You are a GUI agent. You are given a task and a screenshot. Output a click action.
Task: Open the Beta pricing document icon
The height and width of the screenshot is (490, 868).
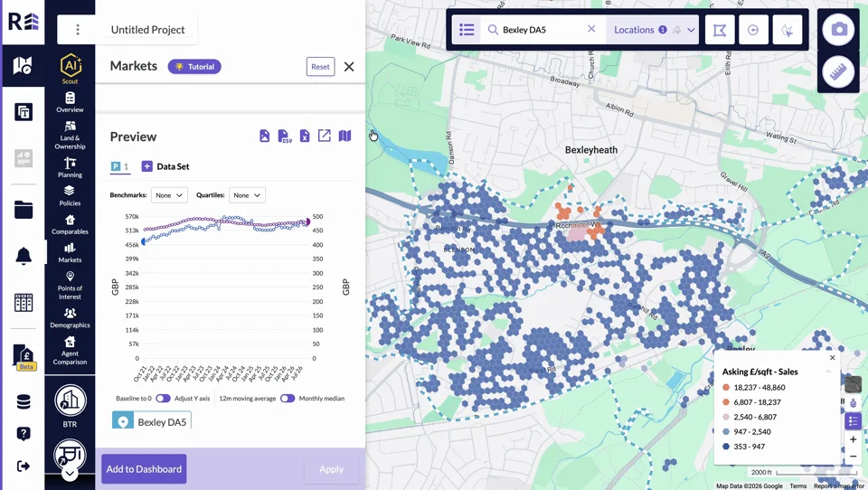[x=24, y=357]
